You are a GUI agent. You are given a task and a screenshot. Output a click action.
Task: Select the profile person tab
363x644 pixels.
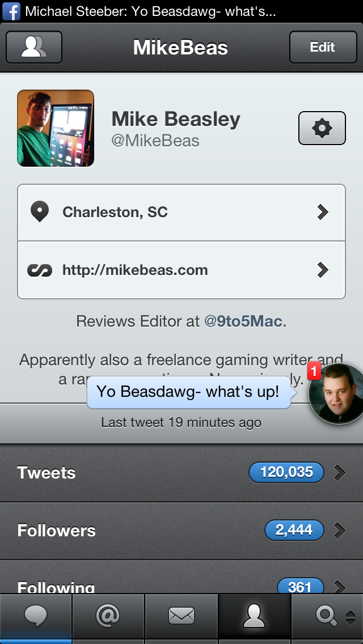pos(254,616)
